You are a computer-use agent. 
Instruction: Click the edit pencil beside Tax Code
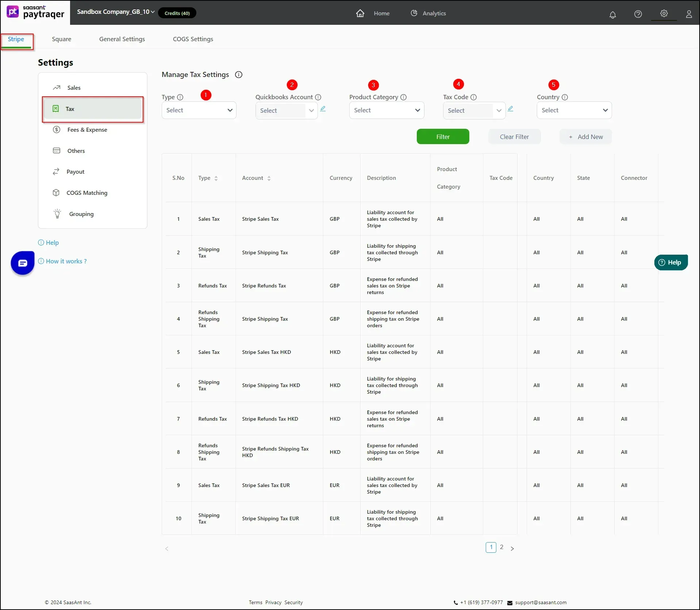(x=511, y=109)
